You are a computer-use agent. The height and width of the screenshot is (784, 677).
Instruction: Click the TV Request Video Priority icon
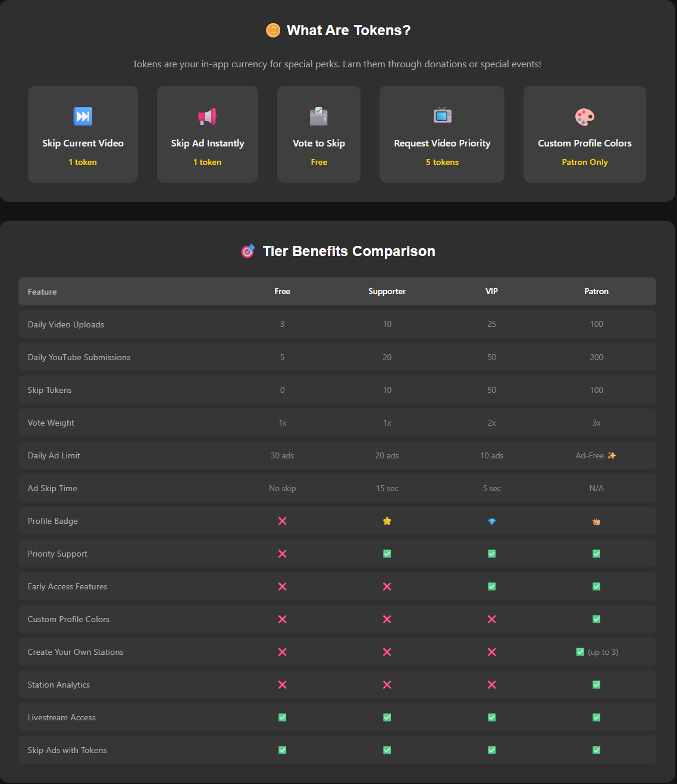(441, 116)
